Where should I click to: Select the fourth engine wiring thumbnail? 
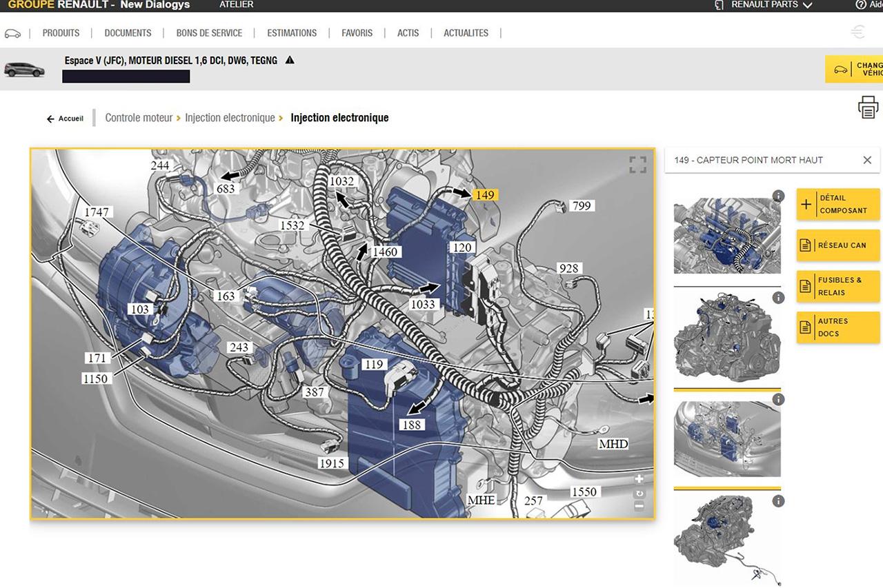727,541
